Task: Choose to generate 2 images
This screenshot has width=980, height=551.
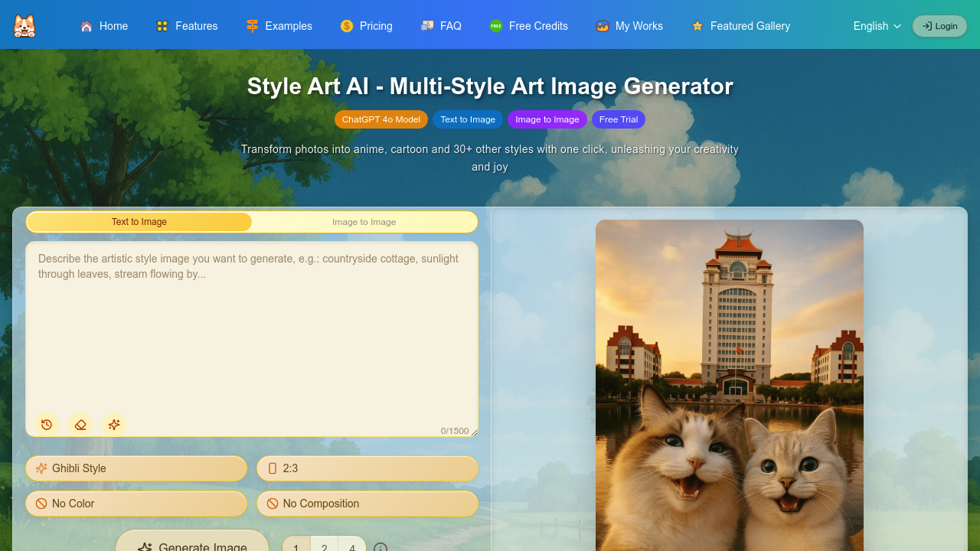Action: 324,546
